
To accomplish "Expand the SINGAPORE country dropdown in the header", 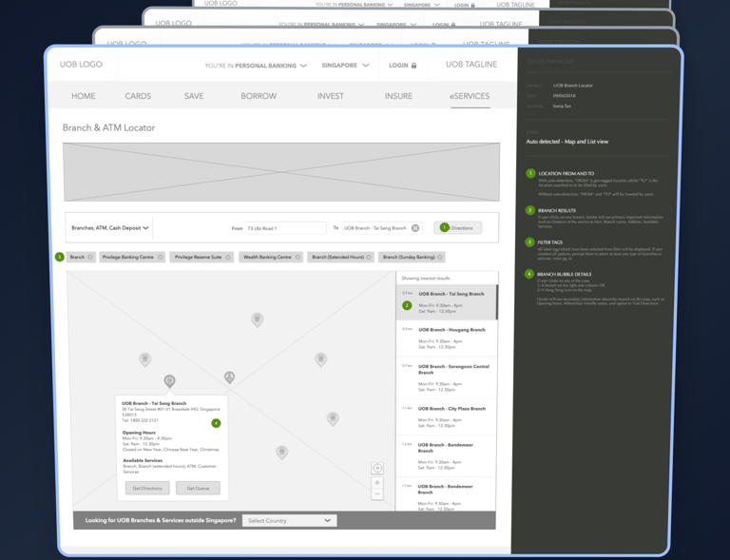I will click(345, 66).
